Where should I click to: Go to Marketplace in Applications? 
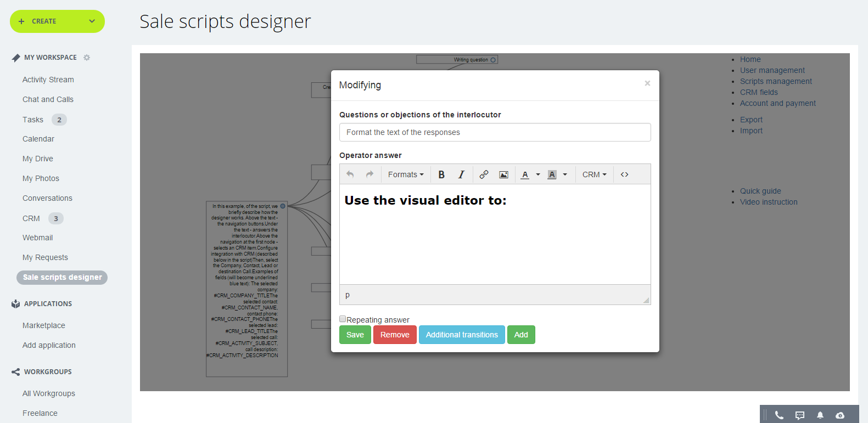click(x=43, y=325)
